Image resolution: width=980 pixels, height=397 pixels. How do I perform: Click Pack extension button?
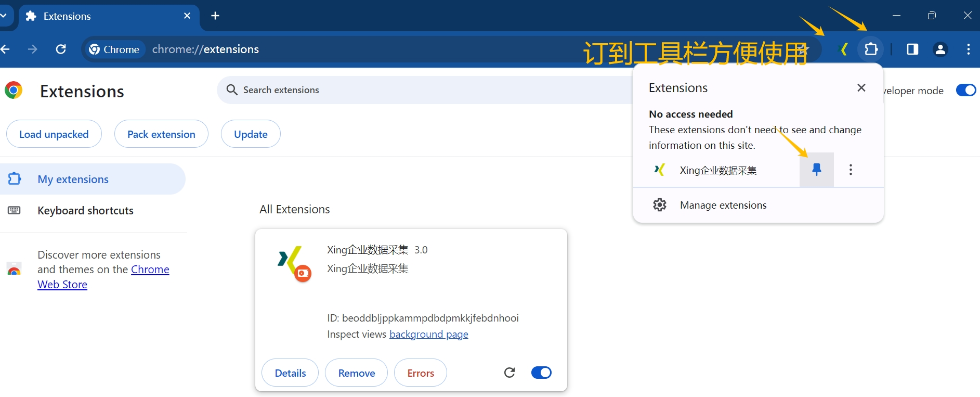tap(161, 134)
